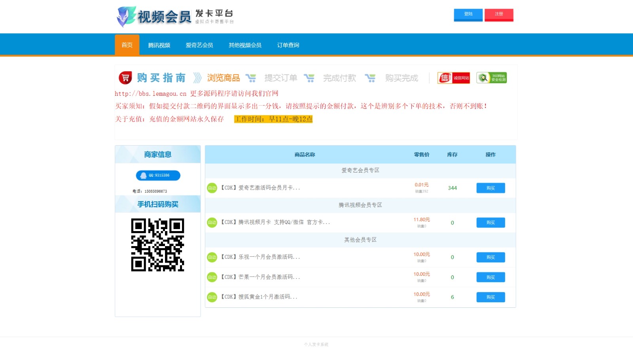
Task: Open the 诚信网站 trust badge
Action: [x=453, y=78]
